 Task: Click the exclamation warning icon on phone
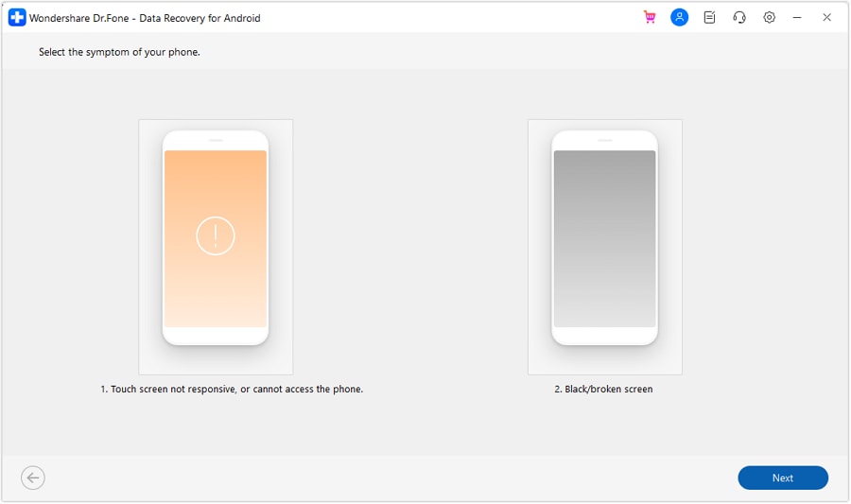coord(216,235)
